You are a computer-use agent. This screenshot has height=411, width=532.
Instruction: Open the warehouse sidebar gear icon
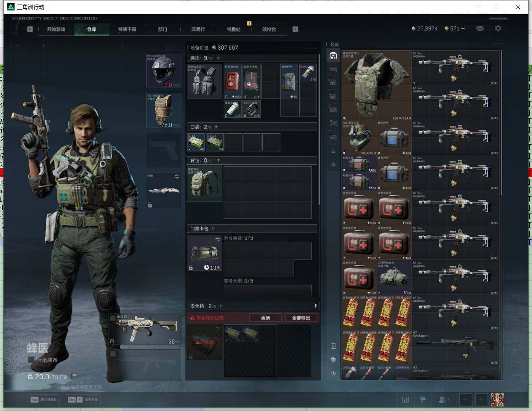(x=333, y=164)
